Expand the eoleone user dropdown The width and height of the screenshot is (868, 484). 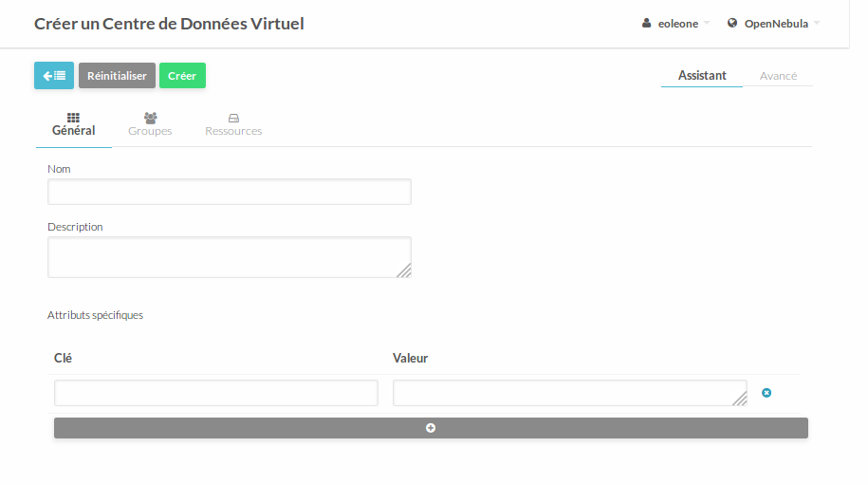click(x=675, y=24)
